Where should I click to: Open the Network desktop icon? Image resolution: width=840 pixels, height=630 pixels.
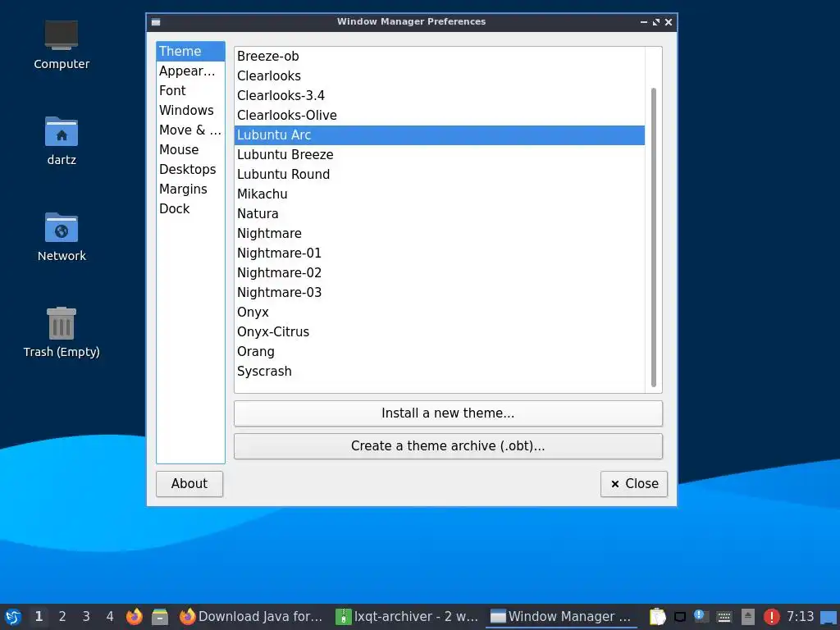(x=62, y=237)
